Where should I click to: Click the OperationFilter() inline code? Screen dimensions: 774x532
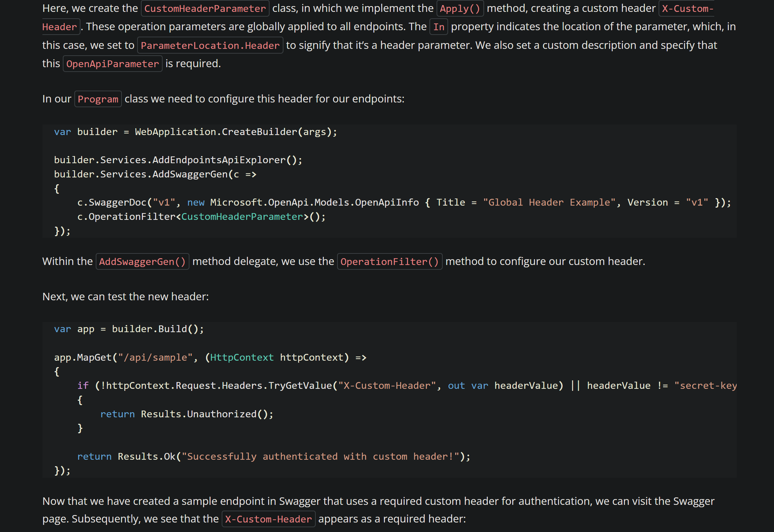coord(390,262)
